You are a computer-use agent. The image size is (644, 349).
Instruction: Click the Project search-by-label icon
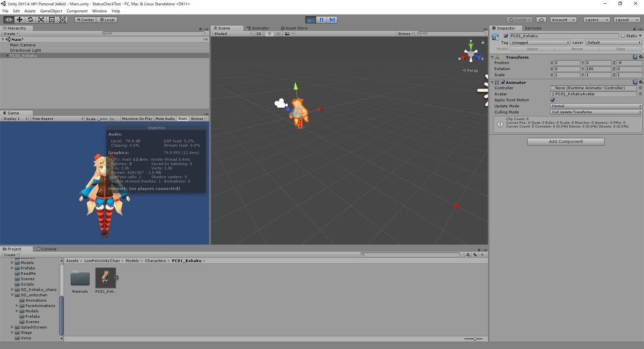(x=475, y=255)
